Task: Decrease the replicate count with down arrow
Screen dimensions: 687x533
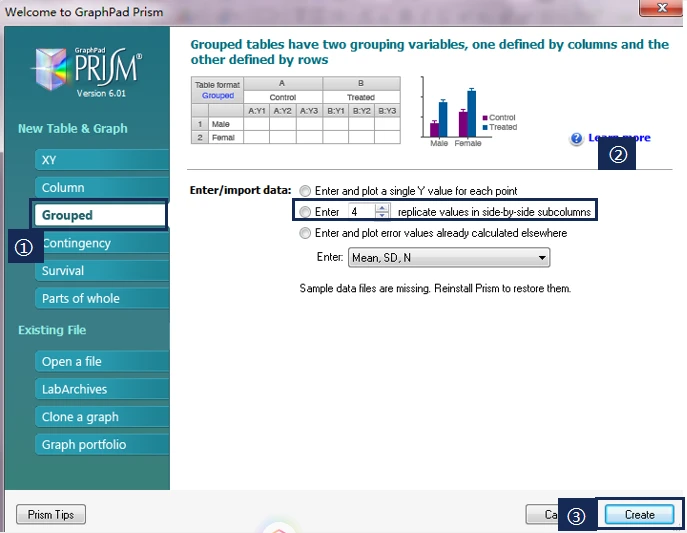Action: (x=382, y=215)
